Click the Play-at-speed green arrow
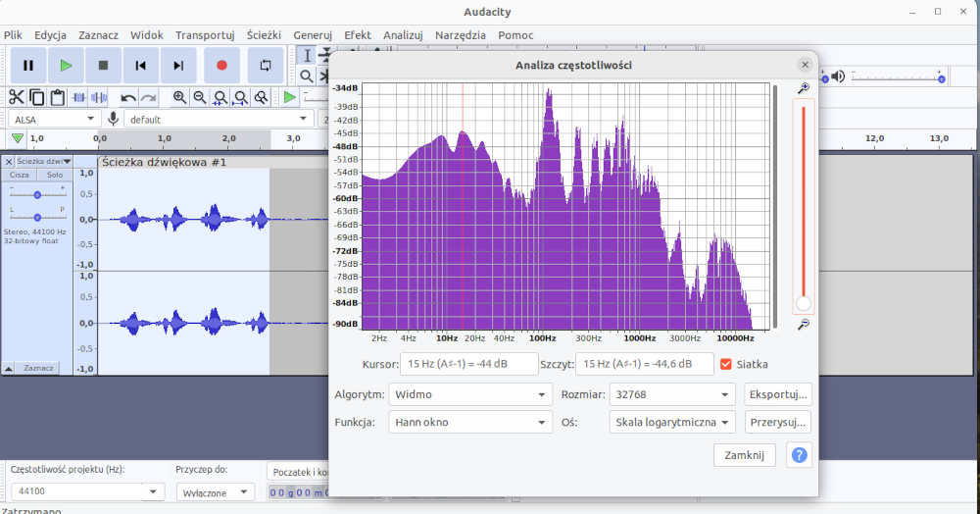Image resolution: width=980 pixels, height=514 pixels. [x=289, y=97]
